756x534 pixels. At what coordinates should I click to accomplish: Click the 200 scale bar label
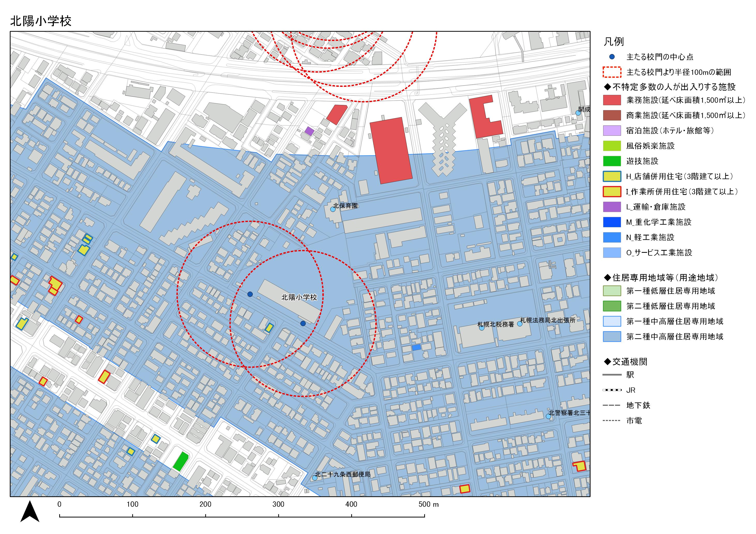205,504
